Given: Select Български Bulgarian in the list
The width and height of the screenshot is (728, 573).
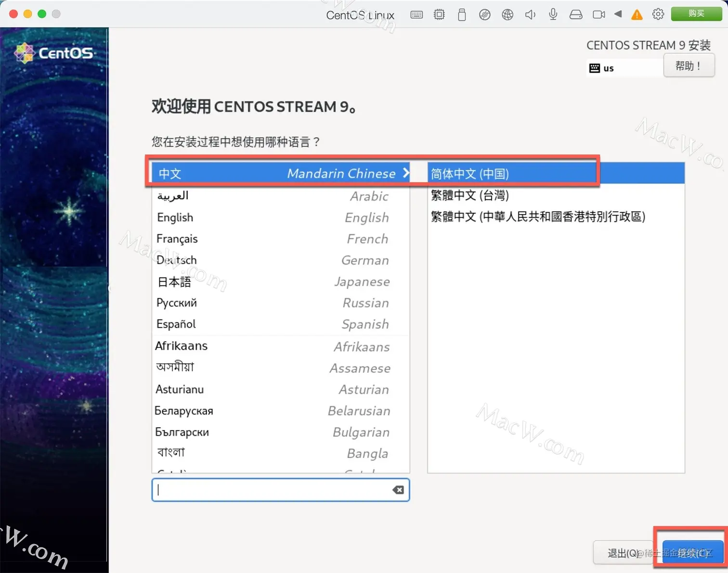Looking at the screenshot, I should (281, 432).
